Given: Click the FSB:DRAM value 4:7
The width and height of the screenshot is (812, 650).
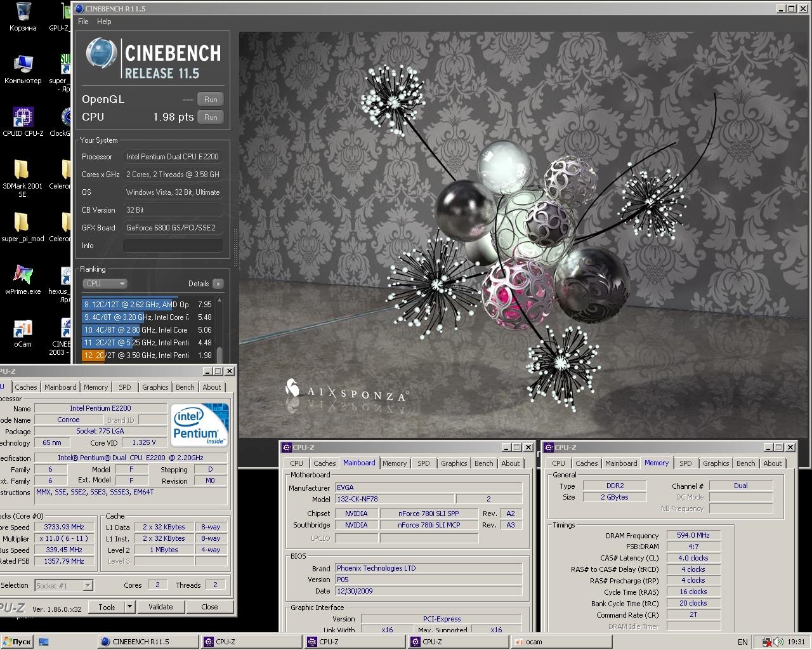Looking at the screenshot, I should point(693,547).
